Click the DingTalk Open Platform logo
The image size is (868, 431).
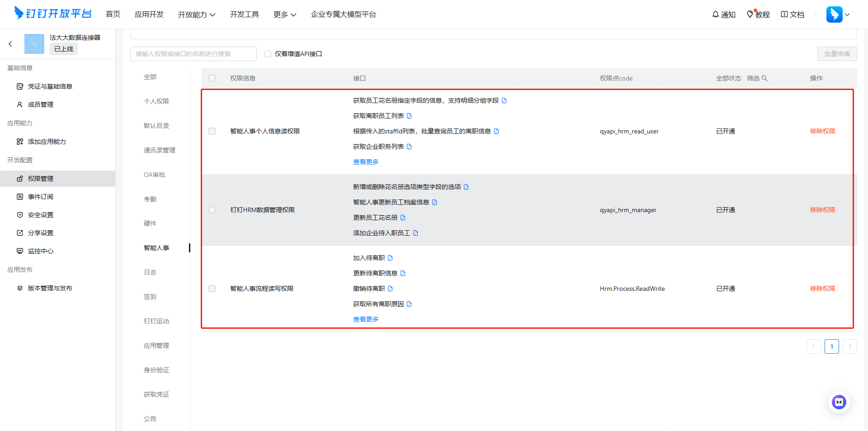(x=53, y=14)
